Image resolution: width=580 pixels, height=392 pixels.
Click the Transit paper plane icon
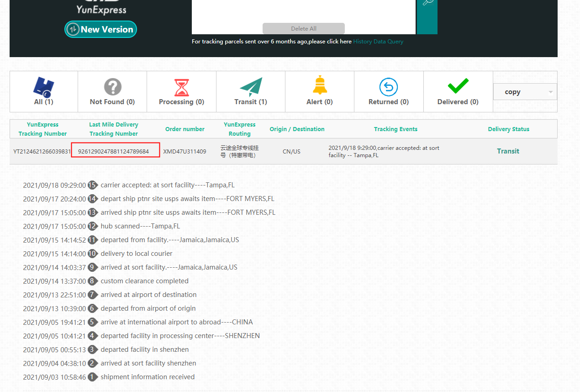click(251, 86)
